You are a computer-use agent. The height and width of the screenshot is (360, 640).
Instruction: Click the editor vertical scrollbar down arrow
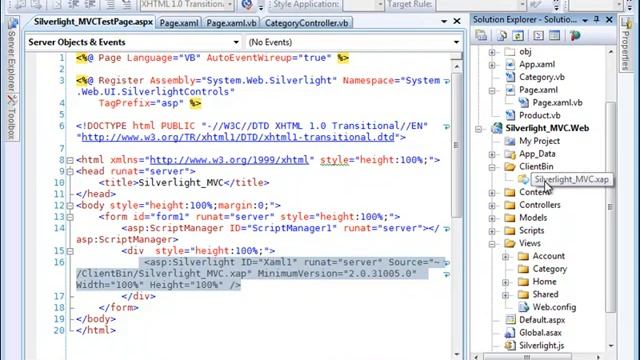coord(456,354)
